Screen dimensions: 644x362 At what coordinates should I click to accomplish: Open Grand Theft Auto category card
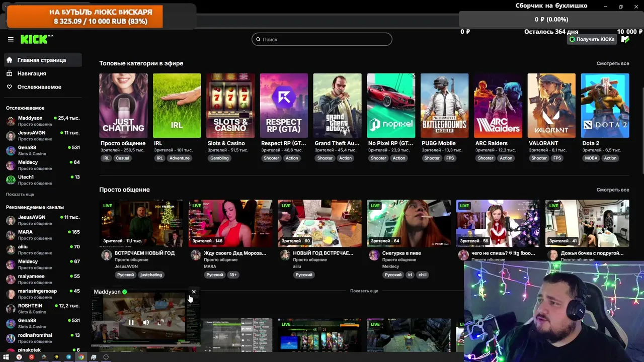[337, 106]
